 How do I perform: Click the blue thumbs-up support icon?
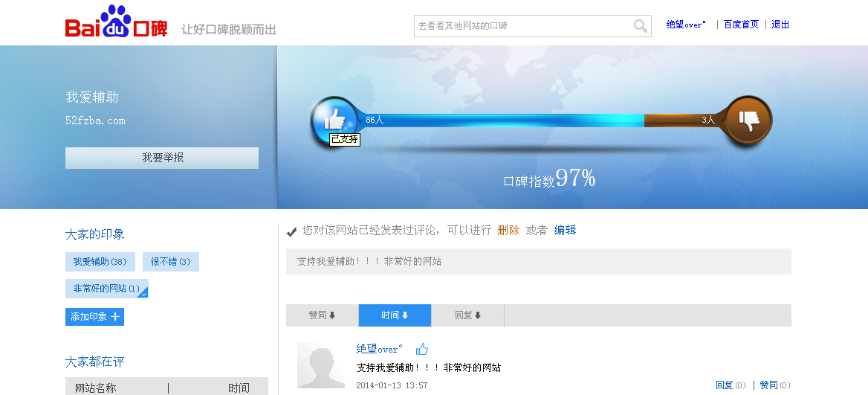(x=334, y=119)
